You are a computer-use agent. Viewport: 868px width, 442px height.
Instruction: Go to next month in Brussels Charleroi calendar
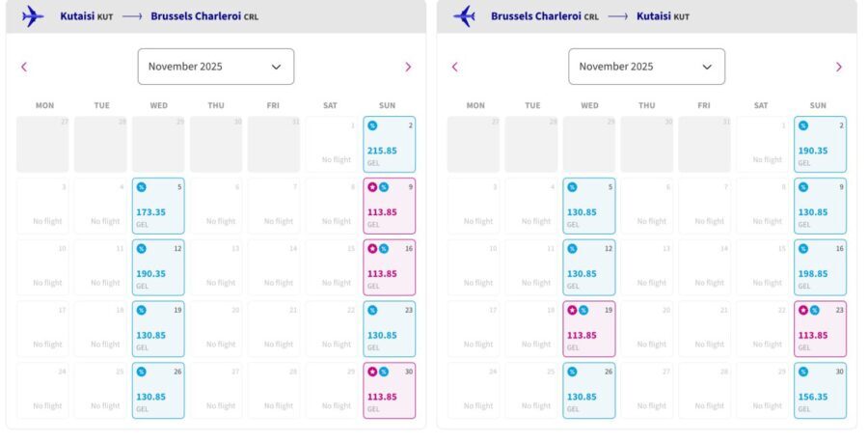(839, 67)
